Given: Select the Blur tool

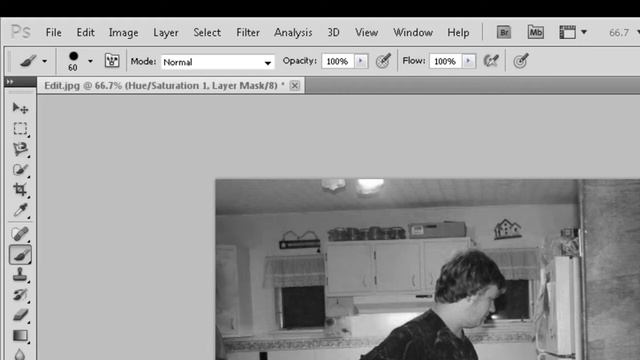Looking at the screenshot, I should point(20,354).
